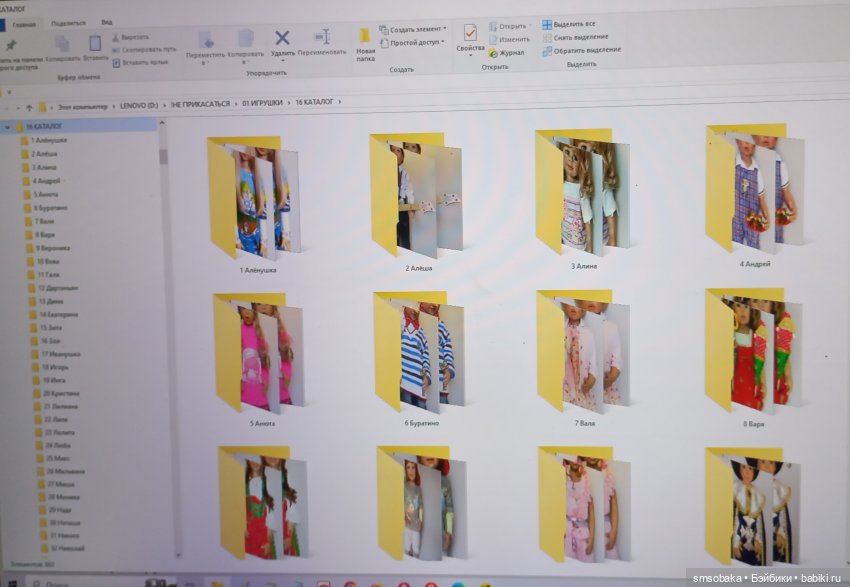The height and width of the screenshot is (587, 850).
Task: Click the Delete (Удалить) red X icon
Action: (283, 39)
